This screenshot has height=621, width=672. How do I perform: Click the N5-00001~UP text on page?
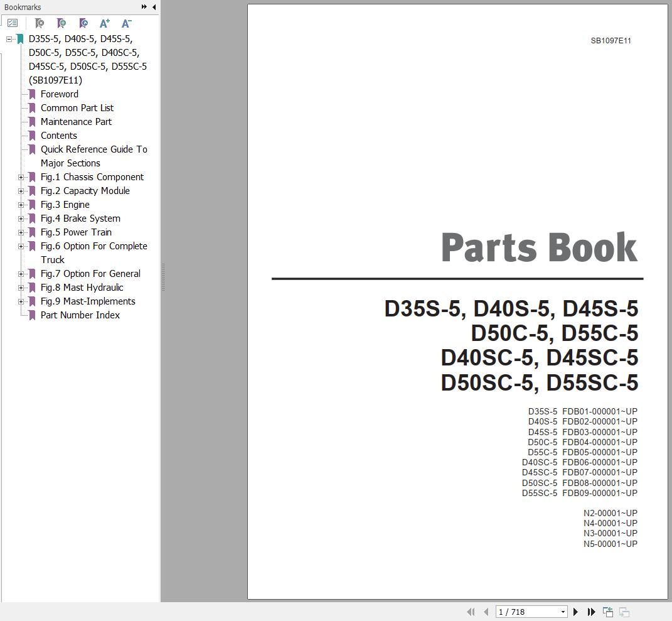(611, 544)
